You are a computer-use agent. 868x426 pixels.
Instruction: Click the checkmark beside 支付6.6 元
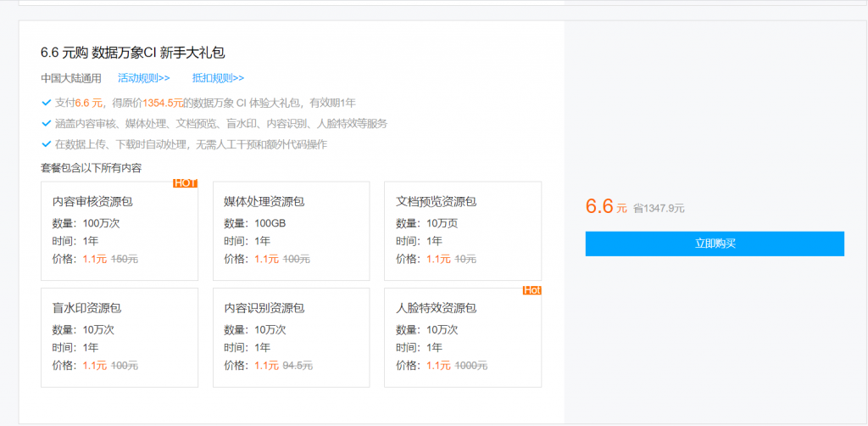coord(47,103)
